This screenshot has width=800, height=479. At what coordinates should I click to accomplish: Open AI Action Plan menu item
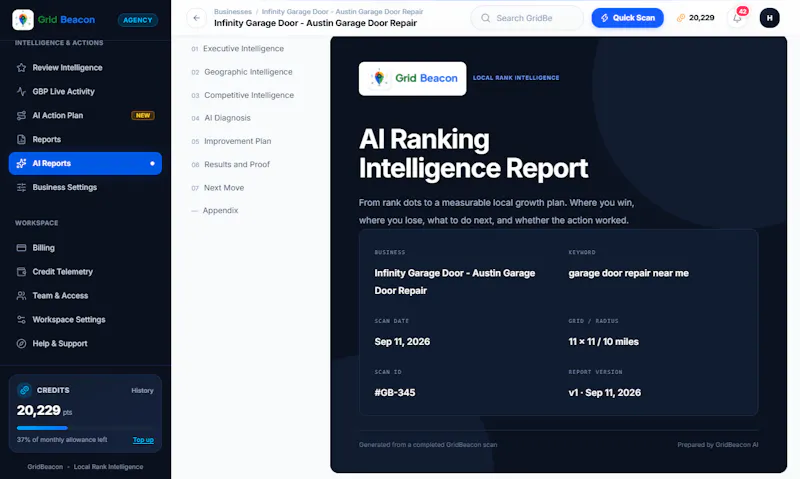tap(85, 115)
